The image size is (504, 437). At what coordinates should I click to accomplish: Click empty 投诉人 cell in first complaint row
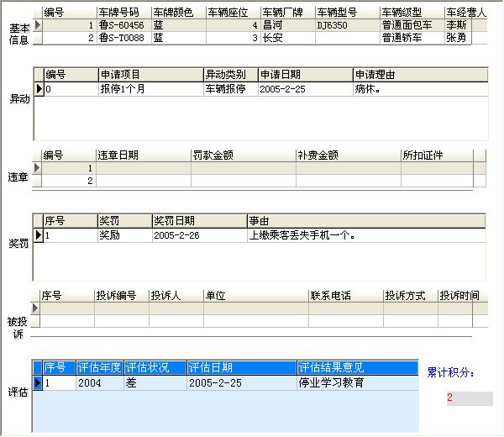[x=176, y=308]
